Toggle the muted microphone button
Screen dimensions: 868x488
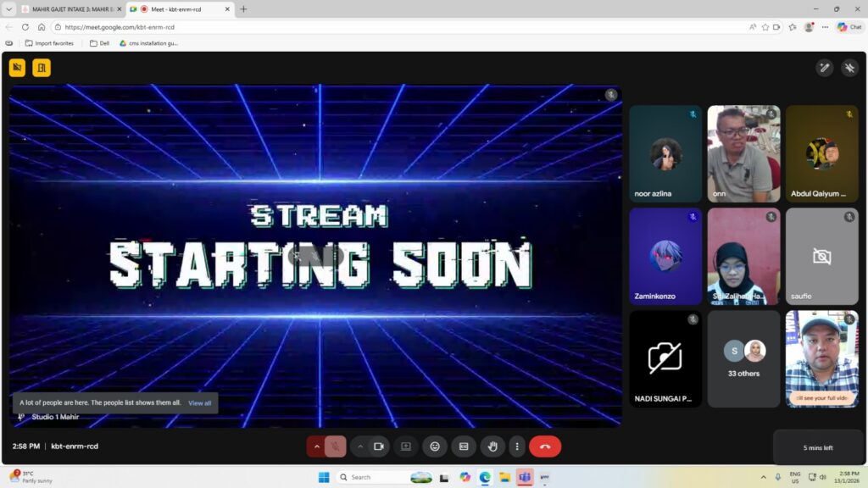pyautogui.click(x=336, y=446)
